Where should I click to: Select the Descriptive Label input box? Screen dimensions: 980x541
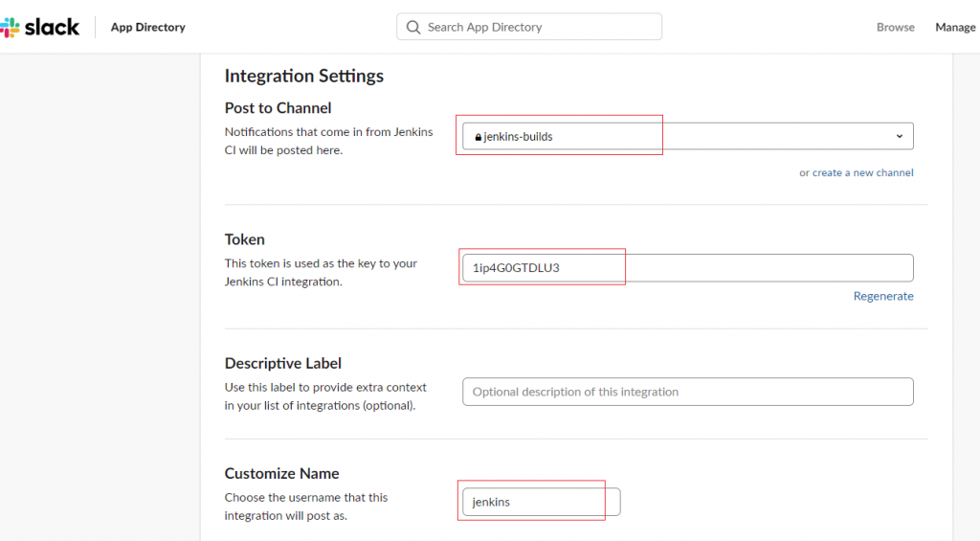coord(687,392)
